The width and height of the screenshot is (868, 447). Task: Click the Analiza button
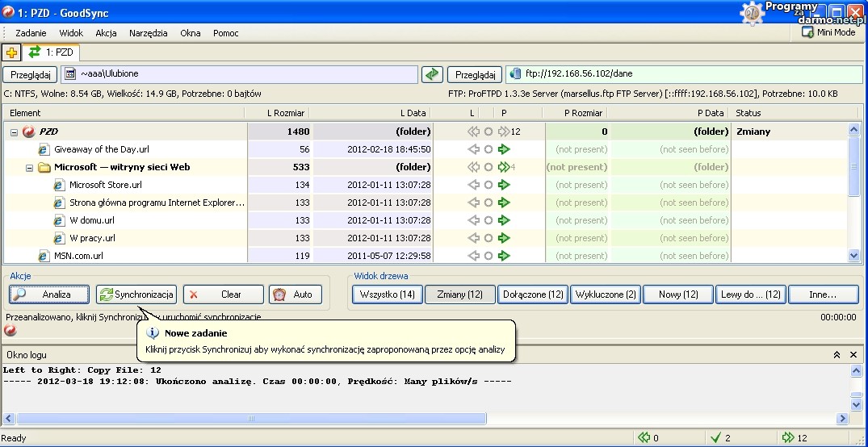pos(48,295)
